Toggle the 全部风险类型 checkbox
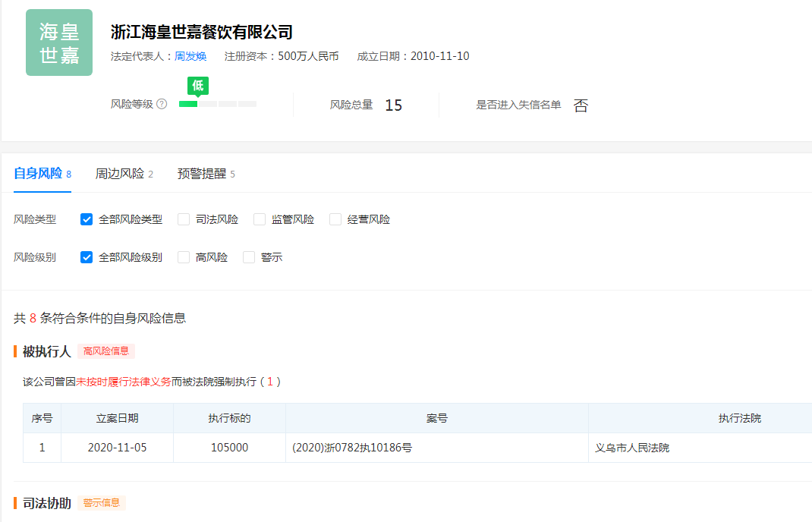This screenshot has height=522, width=812. tap(87, 219)
